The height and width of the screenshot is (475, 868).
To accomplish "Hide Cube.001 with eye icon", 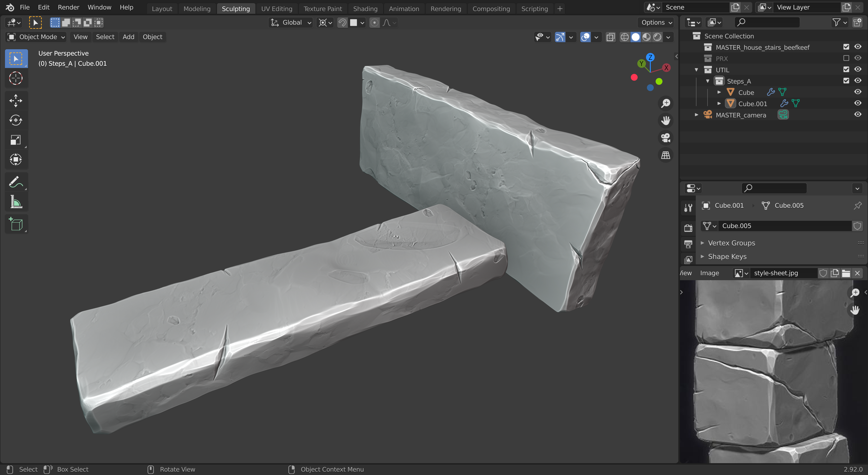I will coord(858,103).
